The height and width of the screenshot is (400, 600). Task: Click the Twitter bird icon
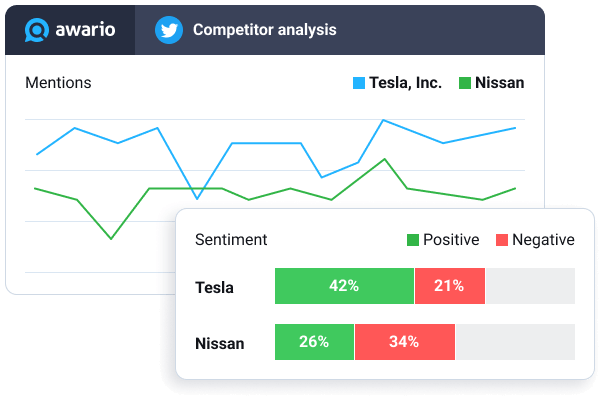point(168,30)
